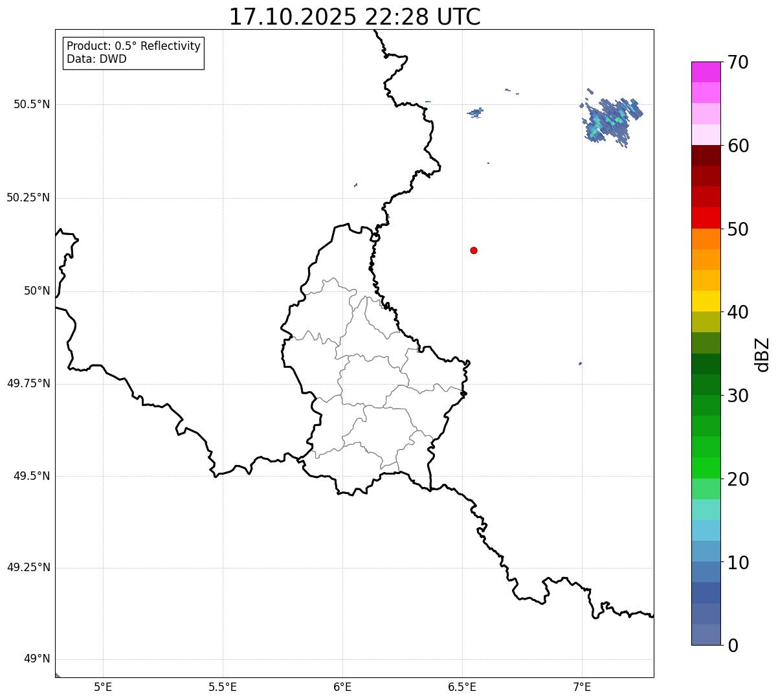
Task: Click the 49.75°N latitude label
Action: click(x=28, y=383)
